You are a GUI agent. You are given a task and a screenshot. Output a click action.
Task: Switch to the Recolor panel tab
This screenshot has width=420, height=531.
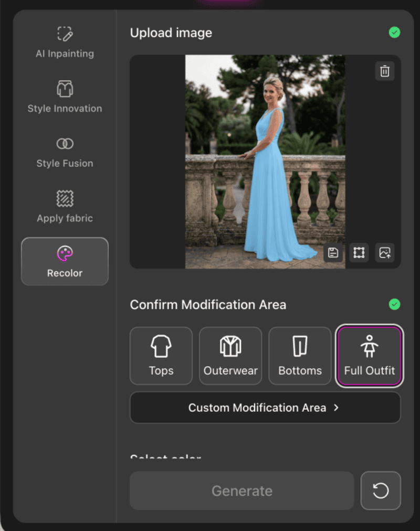click(65, 261)
